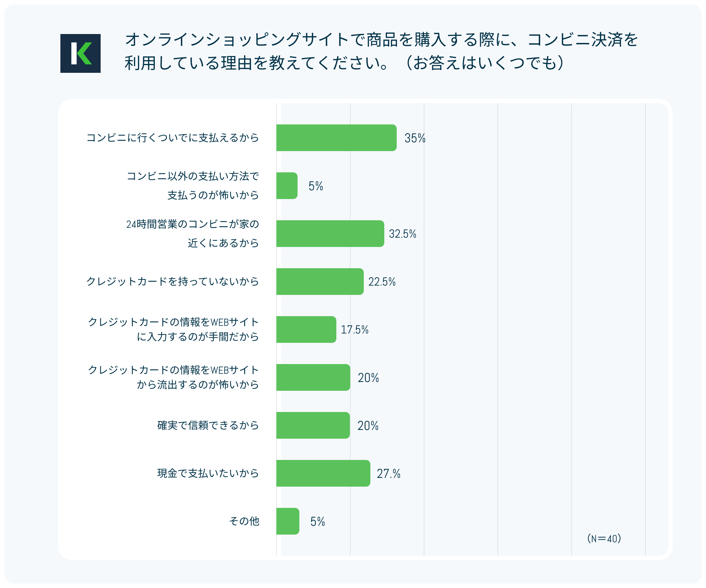Click the bar for 確実で信頼できるから
Image resolution: width=706 pixels, height=588 pixels.
coord(313,426)
